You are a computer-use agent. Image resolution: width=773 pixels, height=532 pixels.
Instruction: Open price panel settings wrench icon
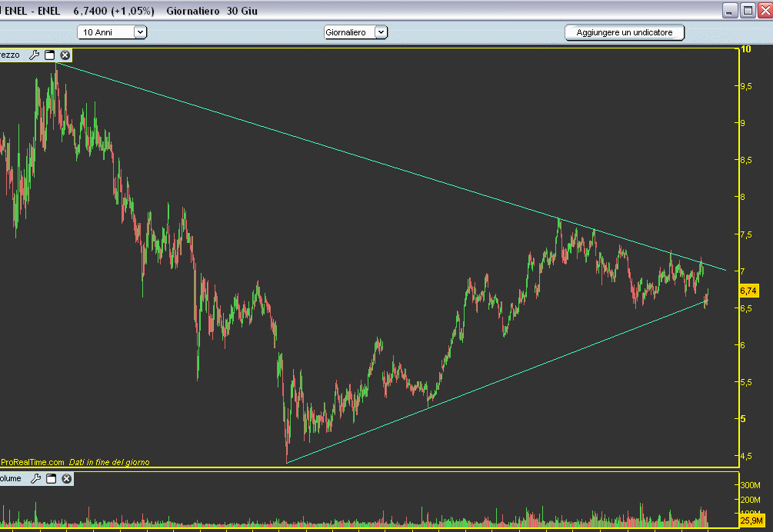[34, 55]
